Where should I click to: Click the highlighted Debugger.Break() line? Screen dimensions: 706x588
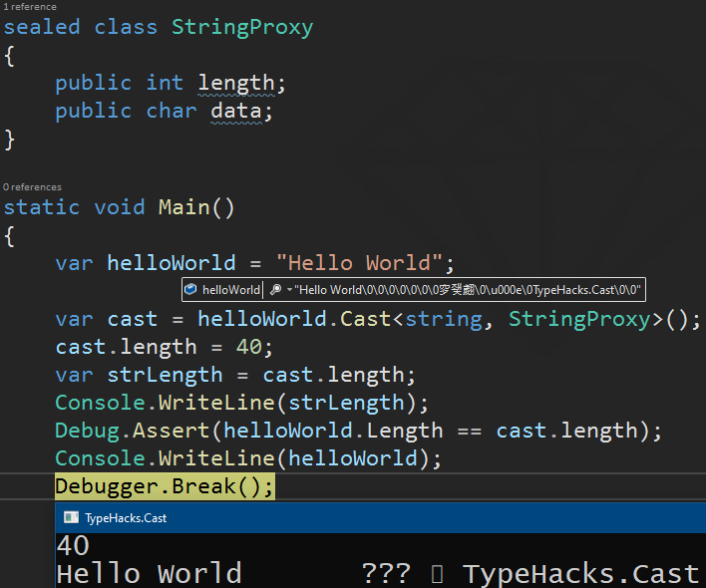coord(165,486)
